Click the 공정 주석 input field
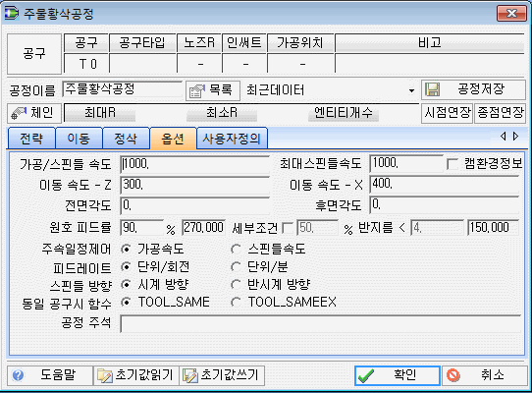The image size is (532, 393). [x=321, y=323]
